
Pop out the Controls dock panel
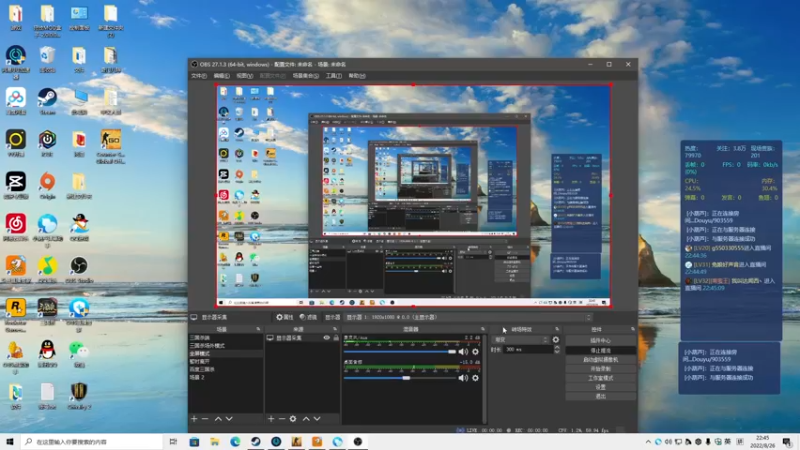[633, 329]
